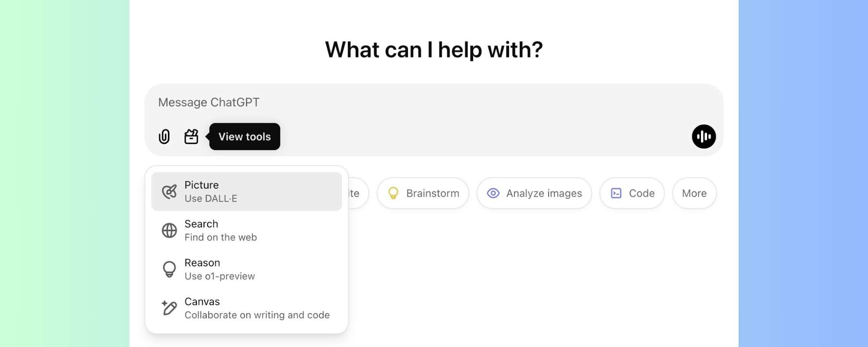Choose "Collaborate on writing and code" Canvas entry
This screenshot has width=868, height=347.
[257, 309]
